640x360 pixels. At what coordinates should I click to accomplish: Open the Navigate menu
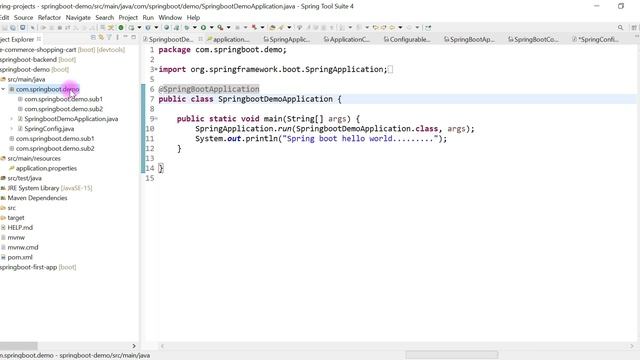point(78,18)
